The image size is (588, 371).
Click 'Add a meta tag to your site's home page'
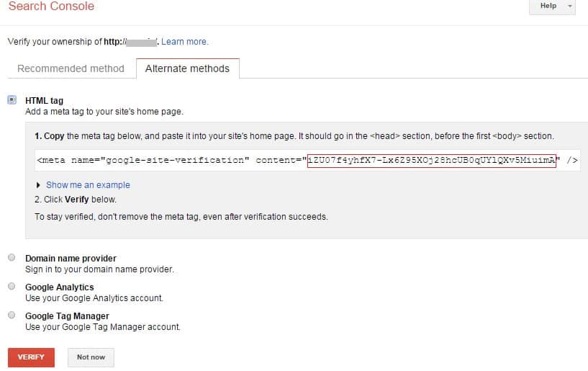tap(104, 112)
